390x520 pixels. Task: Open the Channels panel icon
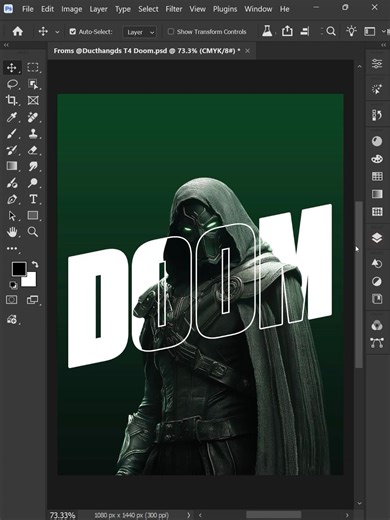coord(377,325)
